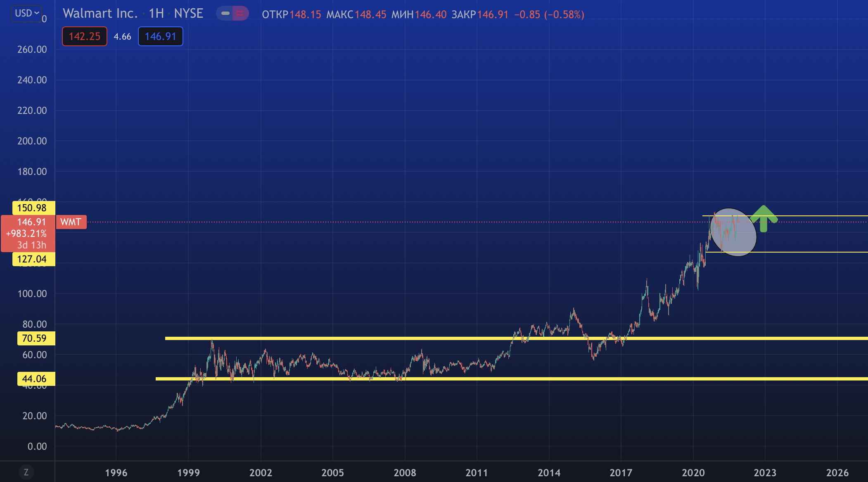Click the МАКС 148.45 high value
Screen dimensions: 868x482
pos(356,14)
